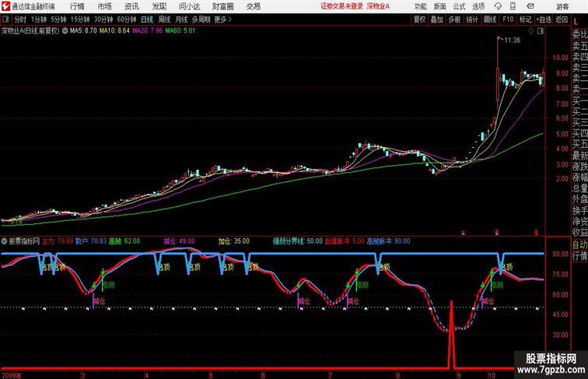Screen dimensions: 588x379
Task: Click the 11.36 high price marker
Action: (x=513, y=40)
